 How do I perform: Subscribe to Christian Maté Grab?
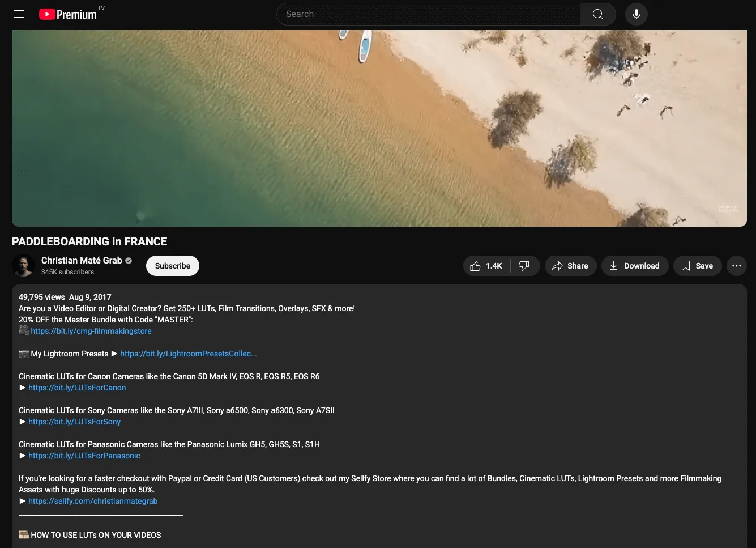point(173,266)
